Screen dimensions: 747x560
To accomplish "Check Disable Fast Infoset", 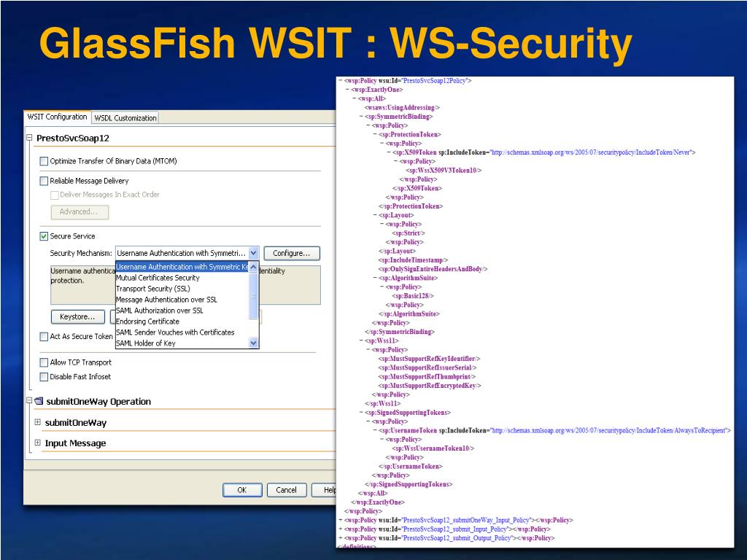I will pyautogui.click(x=44, y=377).
